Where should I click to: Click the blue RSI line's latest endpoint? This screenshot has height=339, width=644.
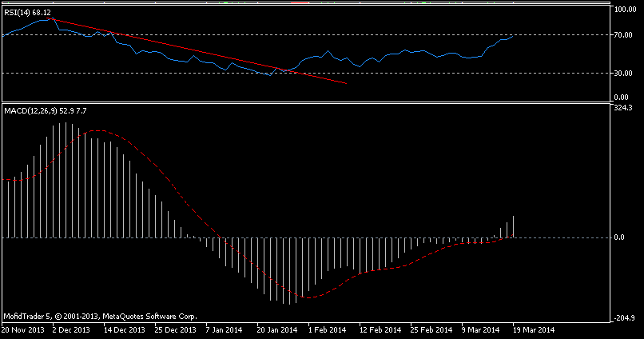click(x=513, y=35)
